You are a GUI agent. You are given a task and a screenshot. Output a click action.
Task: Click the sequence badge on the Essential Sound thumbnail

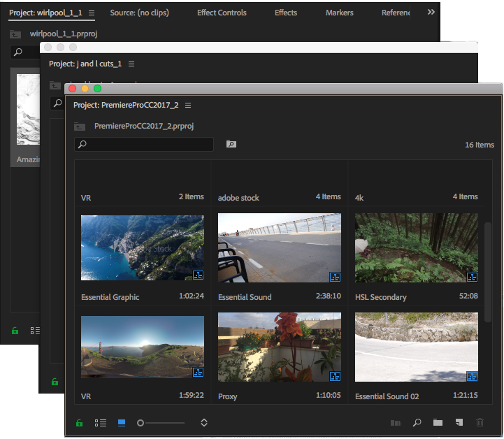coord(335,277)
